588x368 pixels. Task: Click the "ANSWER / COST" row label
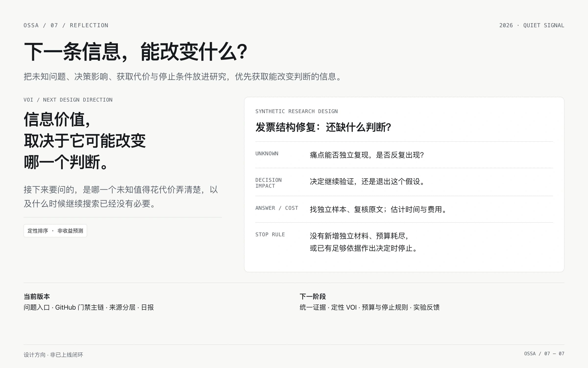pyautogui.click(x=277, y=208)
